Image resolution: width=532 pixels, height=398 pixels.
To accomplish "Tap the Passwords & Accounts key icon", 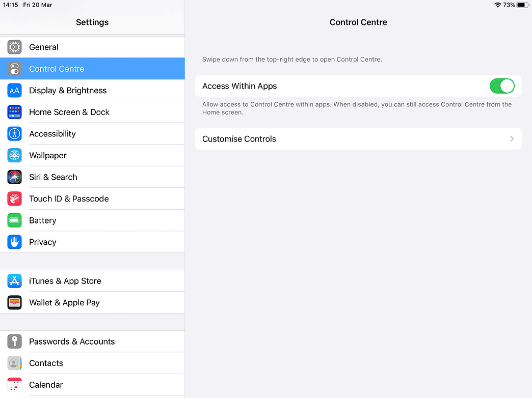I will 14,341.
